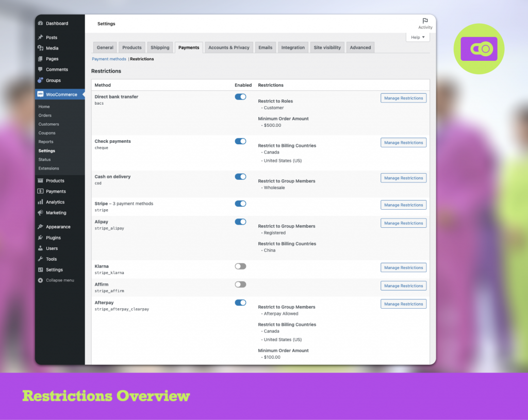Disable Check payments toggle
528x420 pixels.
(x=240, y=141)
